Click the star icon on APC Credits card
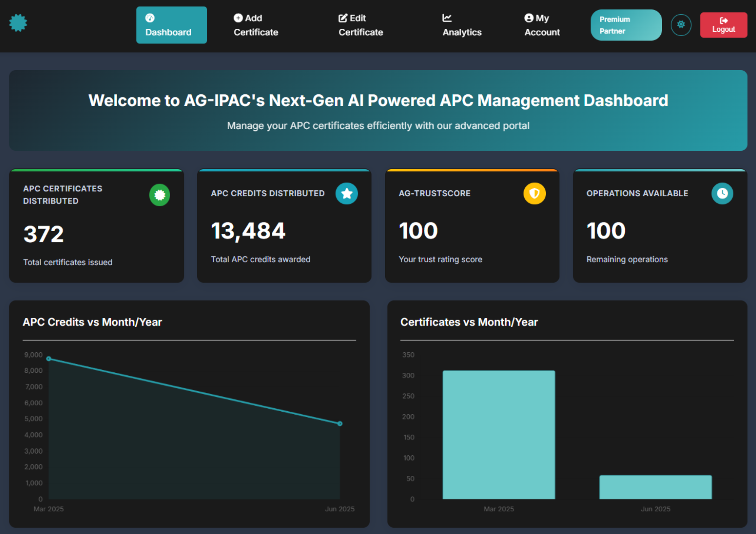 347,193
